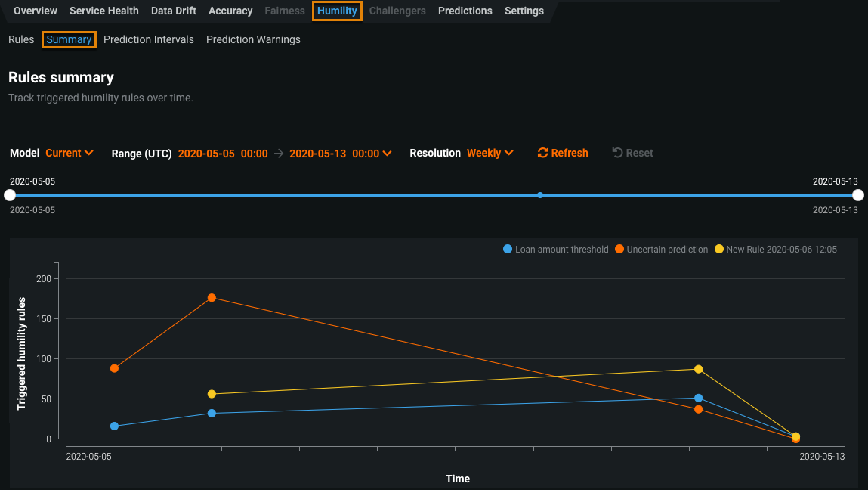Click the Refresh icon button
This screenshot has width=868, height=490.
click(542, 153)
